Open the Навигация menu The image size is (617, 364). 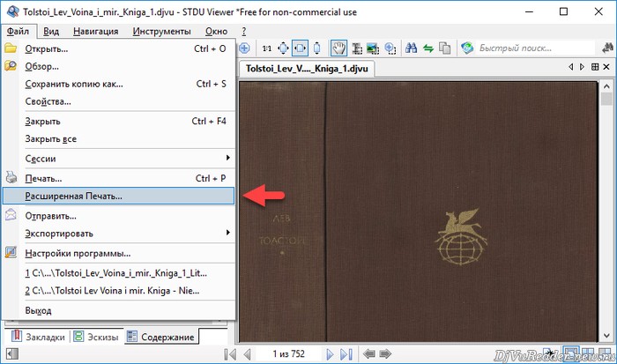pos(95,31)
